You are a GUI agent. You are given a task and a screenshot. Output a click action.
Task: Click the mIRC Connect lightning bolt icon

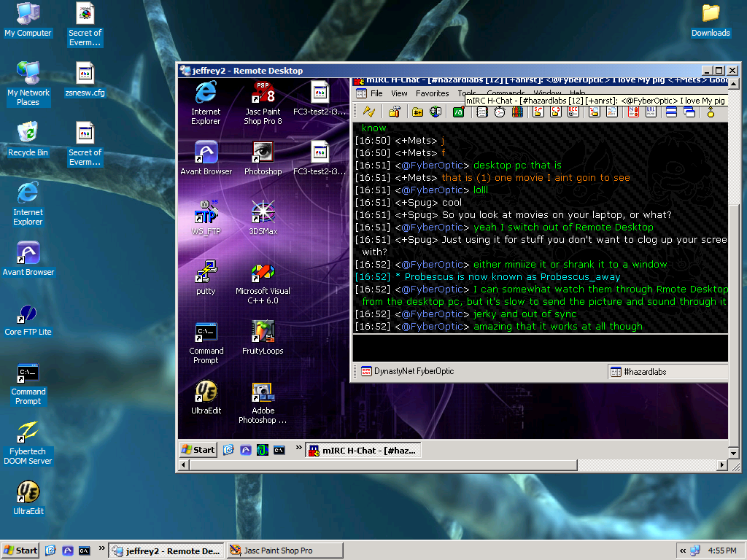coord(369,112)
